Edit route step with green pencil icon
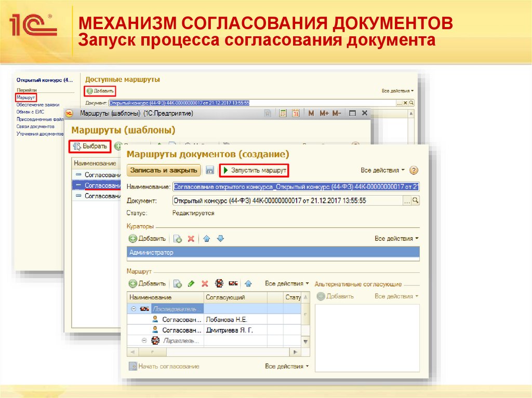 click(191, 283)
